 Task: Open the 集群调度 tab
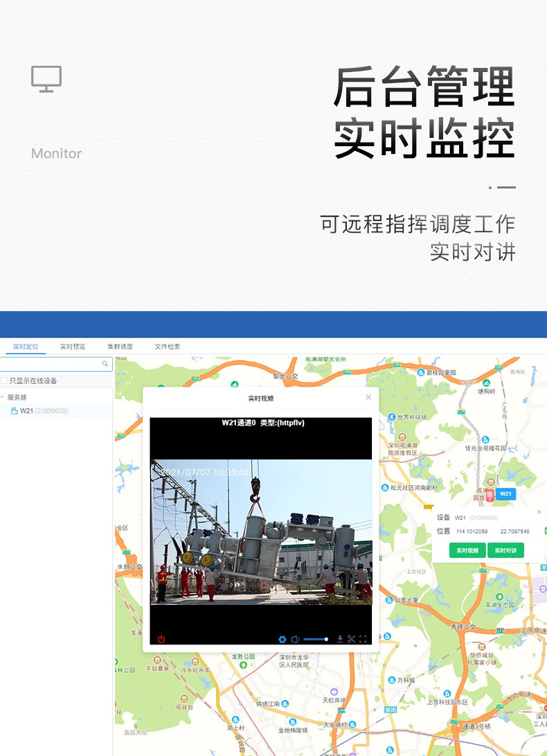120,346
